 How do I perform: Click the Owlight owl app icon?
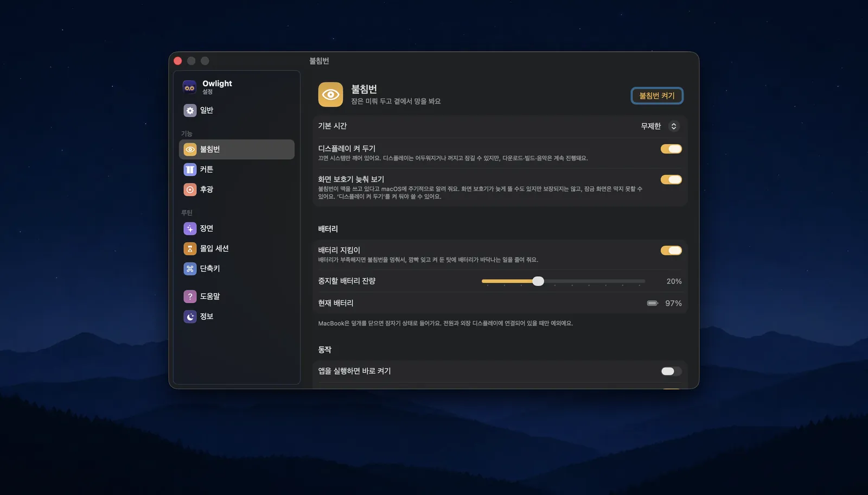click(190, 87)
